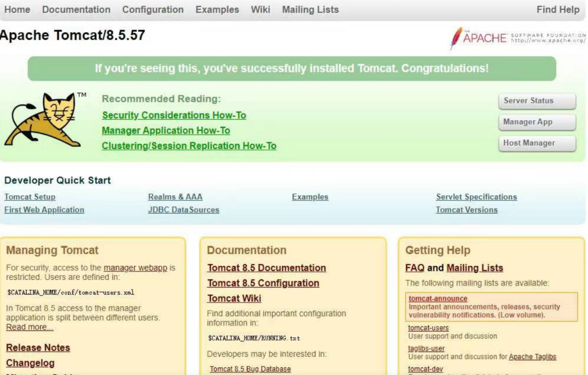This screenshot has width=588, height=375.
Task: Open the tomcat-dev mailing list link
Action: (x=425, y=369)
